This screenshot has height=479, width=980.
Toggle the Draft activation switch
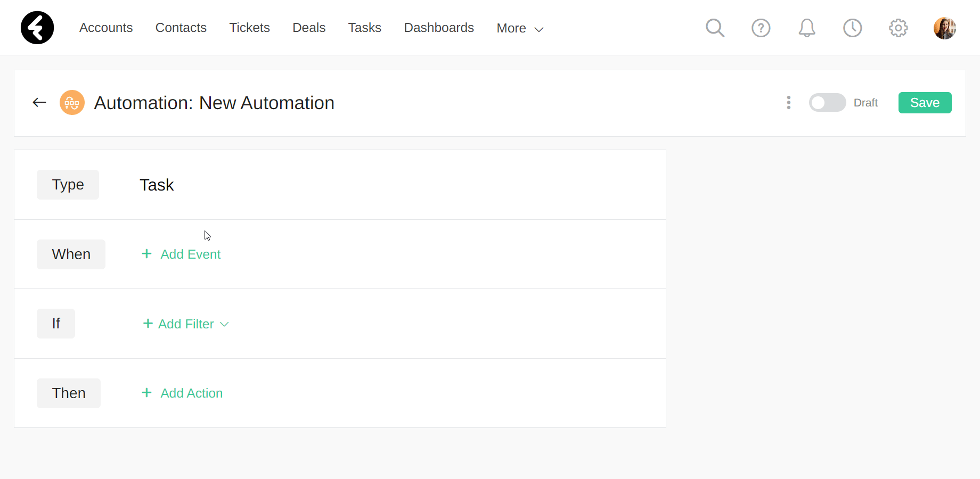[x=827, y=102]
